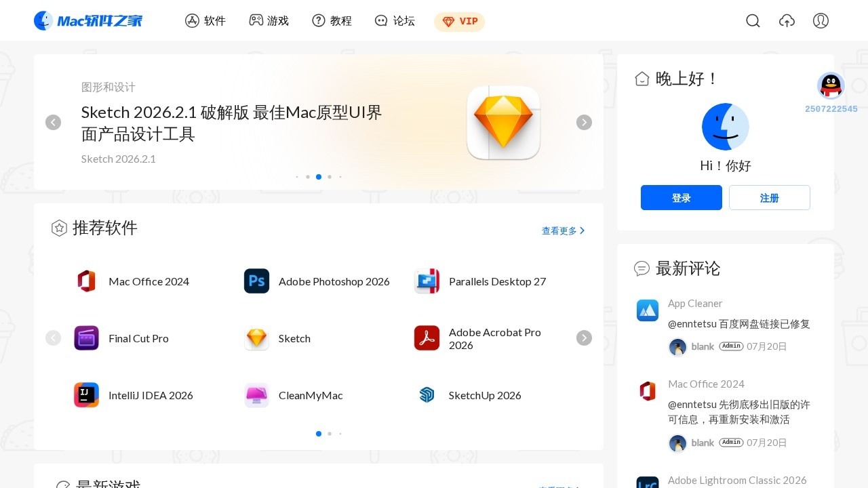Click the QQ number 2507222545

[x=831, y=109]
